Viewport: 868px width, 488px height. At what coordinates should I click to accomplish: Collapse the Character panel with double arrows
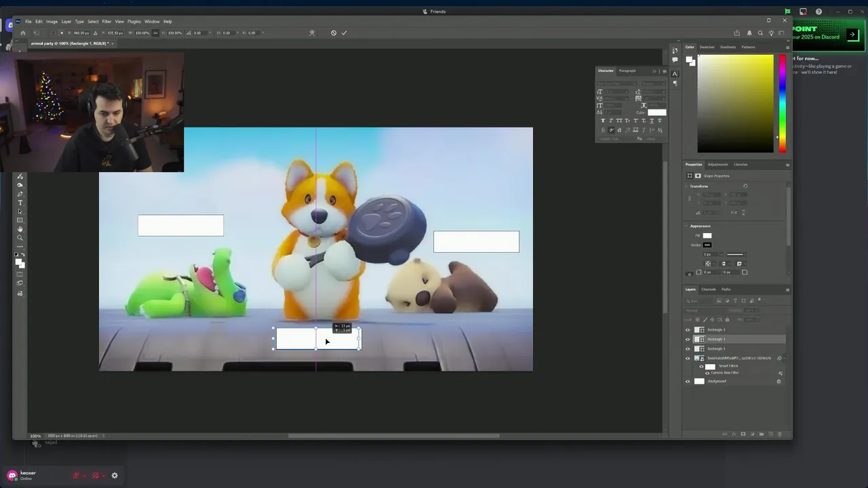point(654,71)
